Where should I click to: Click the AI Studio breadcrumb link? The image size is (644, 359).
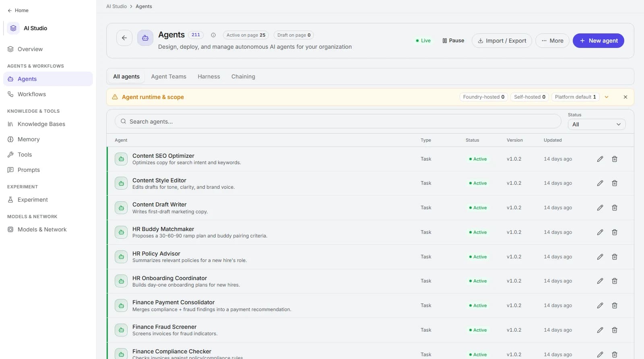tap(116, 6)
